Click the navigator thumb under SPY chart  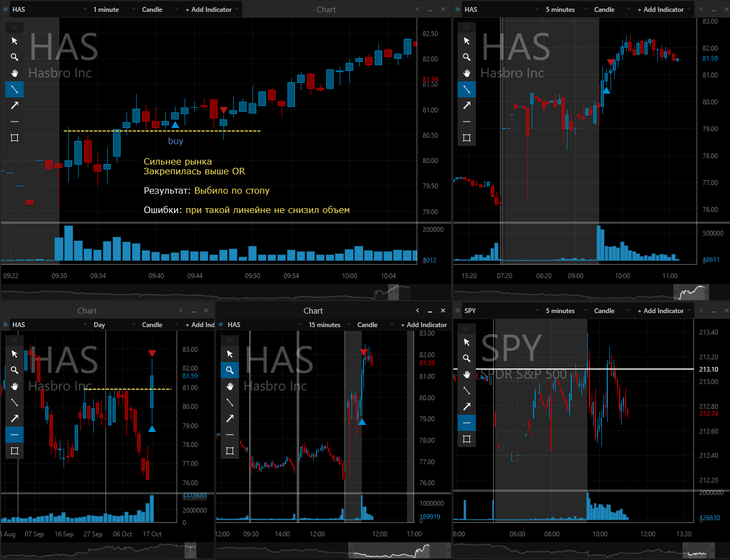698,551
